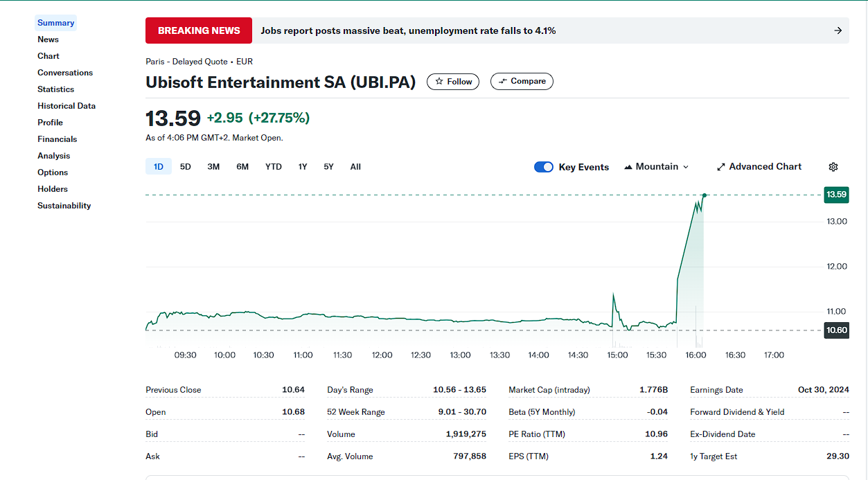
Task: Select the YTD chart range
Action: pos(273,167)
